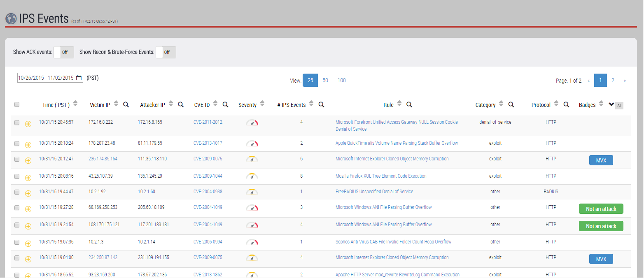Toggle Show Recon & Brute-Force Events switch

click(166, 52)
